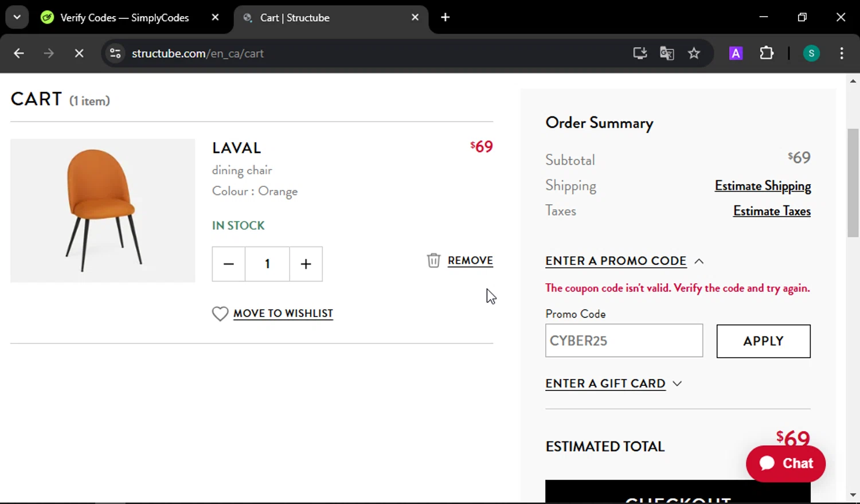The image size is (860, 504).
Task: Stop page loading with the X button
Action: [79, 53]
